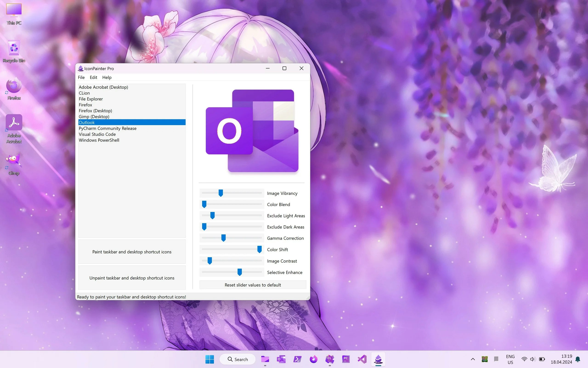The image size is (588, 368).
Task: Open CLion from the taskbar
Action: 330,359
